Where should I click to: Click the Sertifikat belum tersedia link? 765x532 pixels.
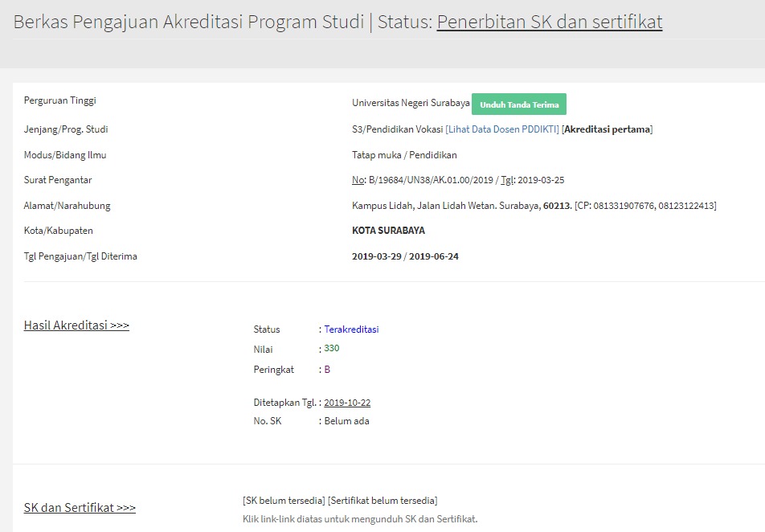(382, 501)
